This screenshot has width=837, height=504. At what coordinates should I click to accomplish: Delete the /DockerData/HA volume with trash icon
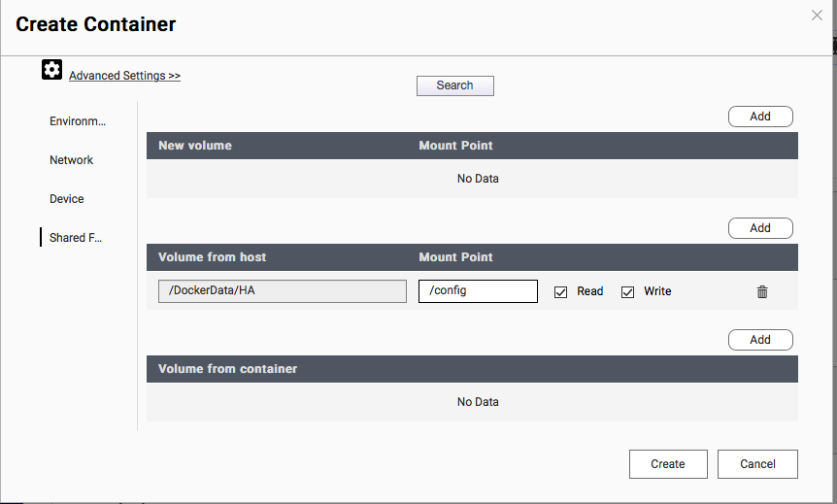point(762,291)
